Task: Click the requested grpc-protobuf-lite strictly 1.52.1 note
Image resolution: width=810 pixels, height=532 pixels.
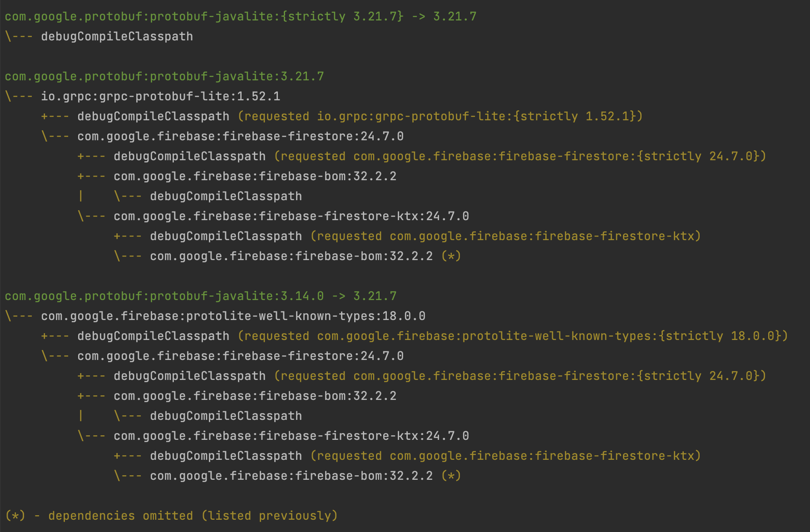Action: click(x=440, y=116)
